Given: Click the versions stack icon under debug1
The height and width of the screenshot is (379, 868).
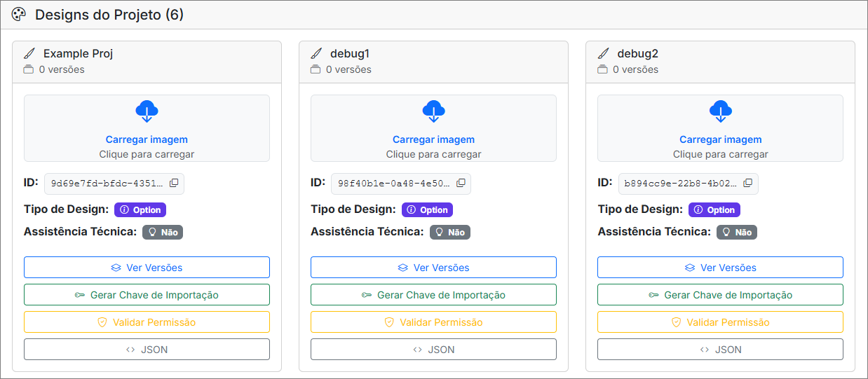Looking at the screenshot, I should [x=316, y=69].
